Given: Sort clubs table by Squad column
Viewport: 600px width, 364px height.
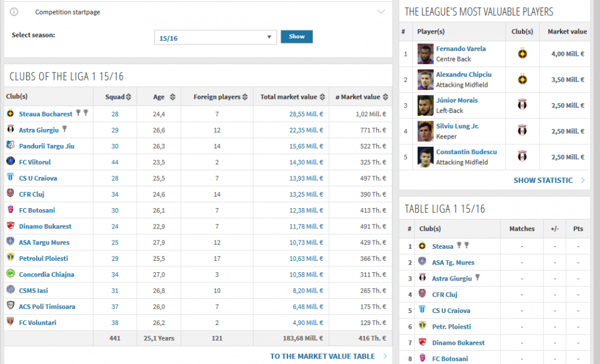Looking at the screenshot, I should pyautogui.click(x=128, y=97).
